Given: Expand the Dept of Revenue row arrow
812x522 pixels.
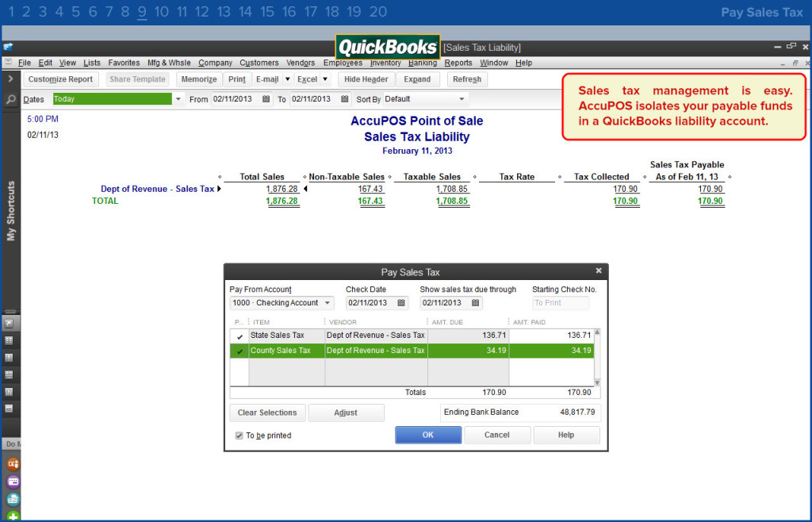Looking at the screenshot, I should coord(219,189).
